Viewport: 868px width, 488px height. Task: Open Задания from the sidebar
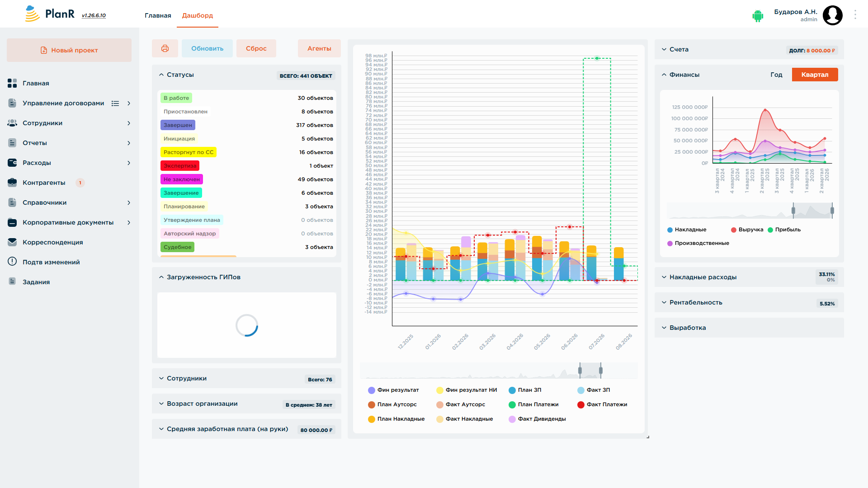coord(36,282)
